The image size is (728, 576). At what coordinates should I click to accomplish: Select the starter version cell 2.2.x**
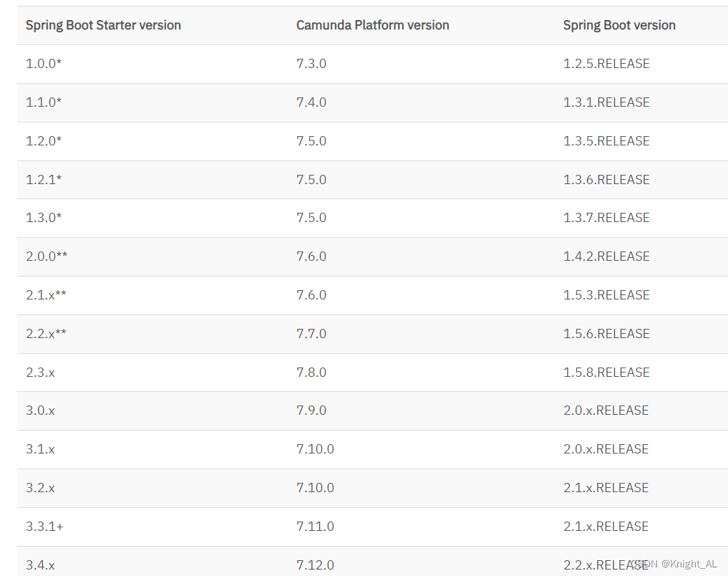coord(46,334)
